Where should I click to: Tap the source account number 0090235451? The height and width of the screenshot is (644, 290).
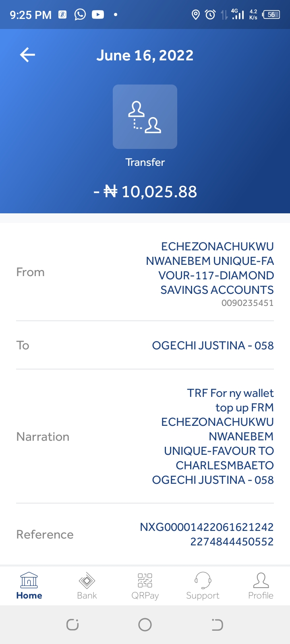247,303
